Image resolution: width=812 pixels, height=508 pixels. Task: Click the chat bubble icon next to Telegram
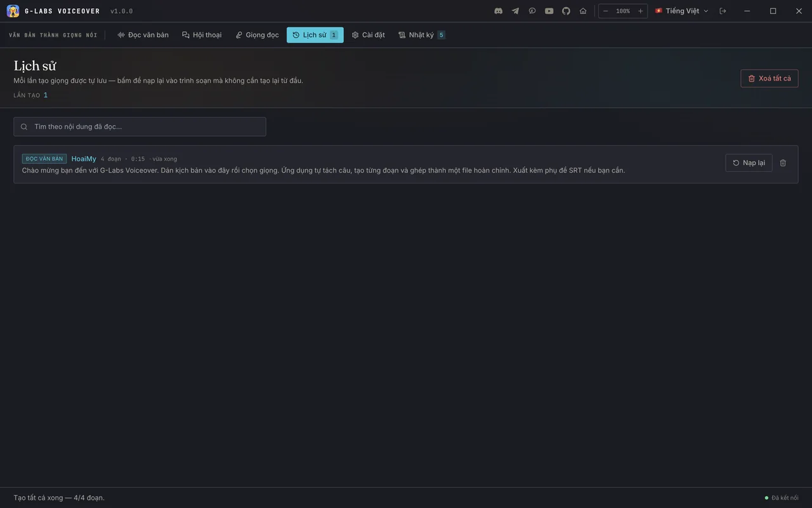pos(532,11)
